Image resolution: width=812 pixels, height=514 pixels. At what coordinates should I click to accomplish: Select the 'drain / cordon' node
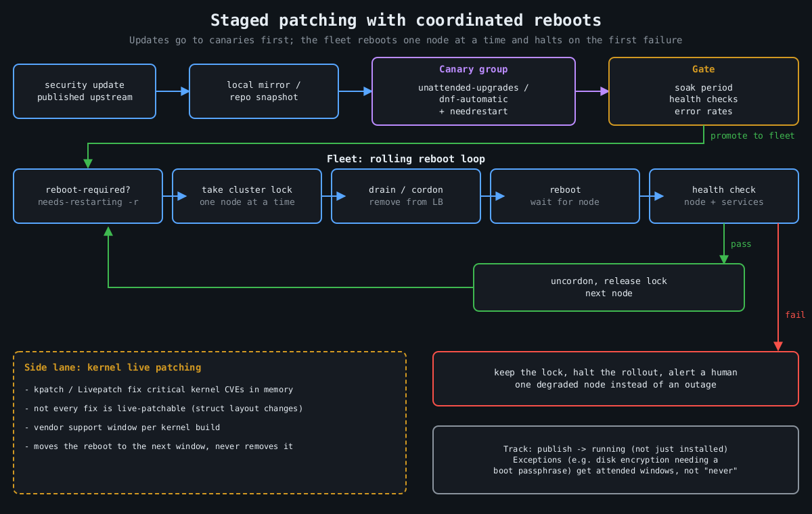click(406, 196)
